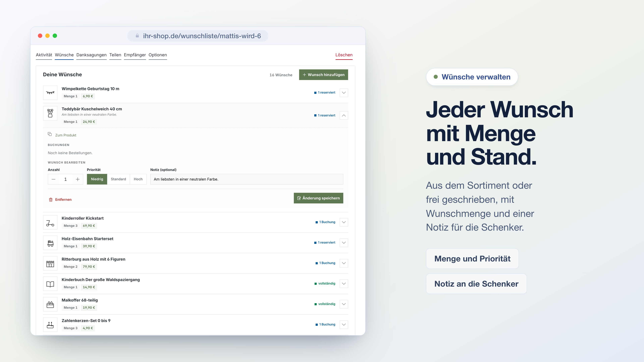The width and height of the screenshot is (644, 362).
Task: Click the green maximize window button
Action: point(55,36)
